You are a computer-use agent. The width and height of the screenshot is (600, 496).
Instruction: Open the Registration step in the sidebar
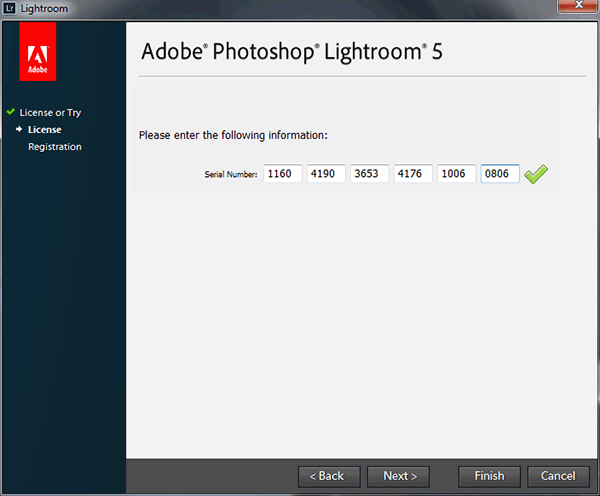click(55, 147)
